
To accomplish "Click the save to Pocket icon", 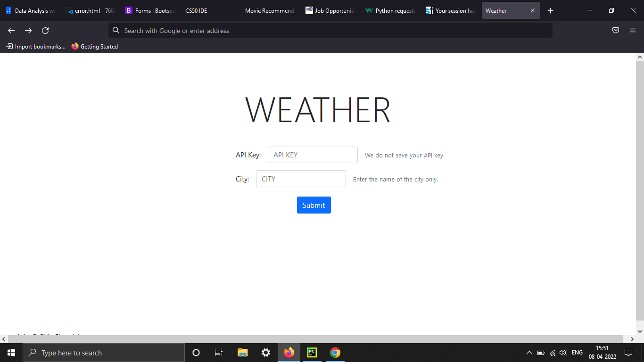I will point(615,30).
